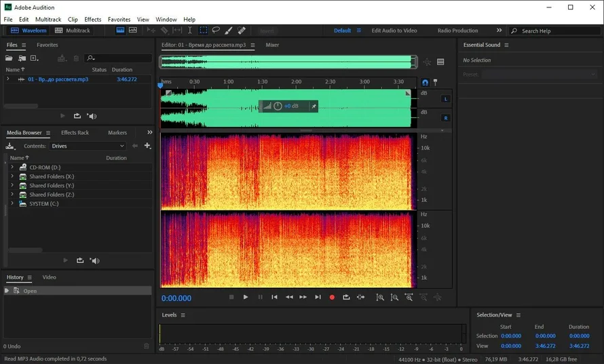Click the Fast Forward button
Screen dimensions: 604x364
pyautogui.click(x=303, y=297)
